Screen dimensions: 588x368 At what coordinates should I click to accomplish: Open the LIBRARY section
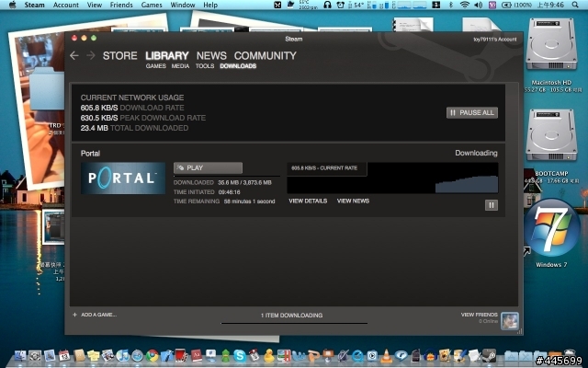pos(167,55)
